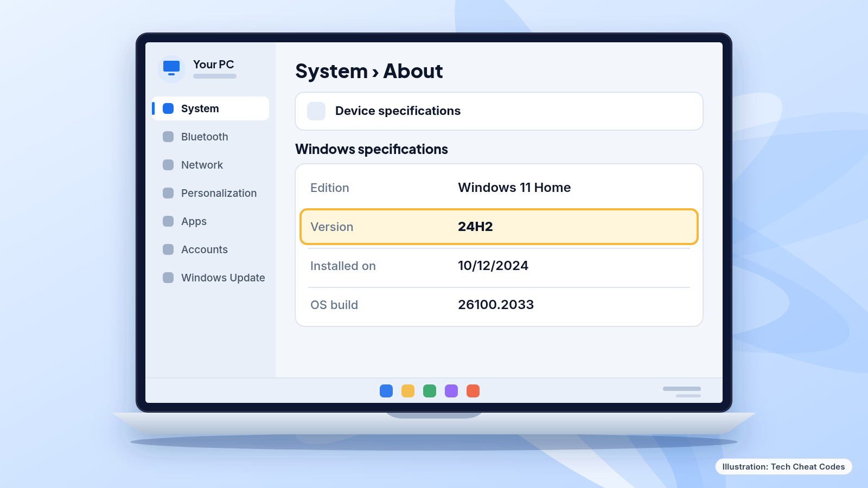This screenshot has width=868, height=488.
Task: Open the yellow taskbar app icon
Action: click(x=408, y=391)
